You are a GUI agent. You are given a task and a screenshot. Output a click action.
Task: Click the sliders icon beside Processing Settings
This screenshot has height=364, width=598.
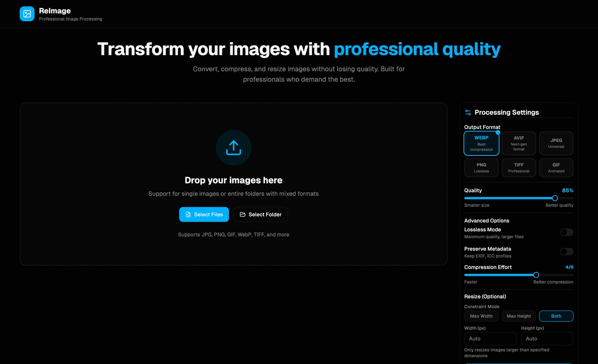click(x=468, y=112)
